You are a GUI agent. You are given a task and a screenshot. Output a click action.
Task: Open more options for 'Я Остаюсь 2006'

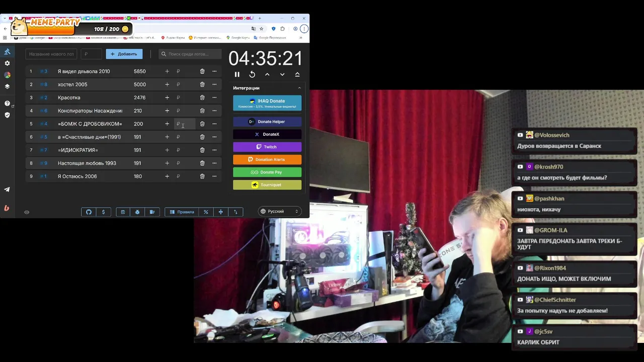pos(214,176)
